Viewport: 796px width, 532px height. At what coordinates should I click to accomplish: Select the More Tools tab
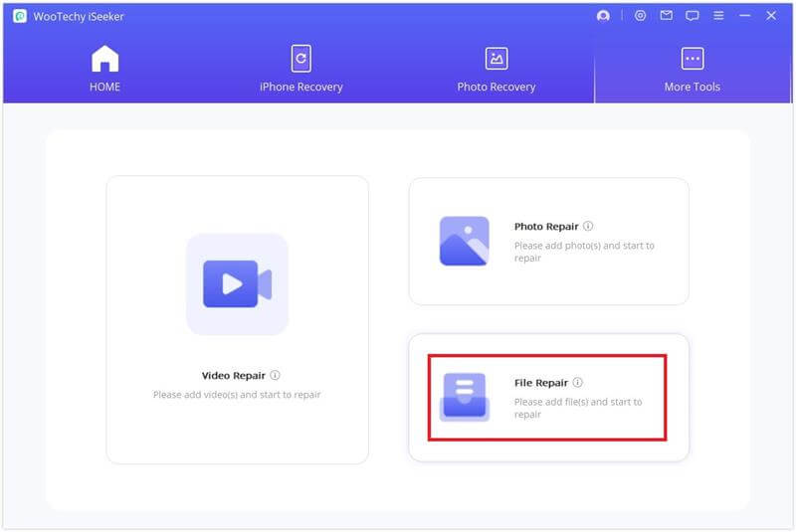point(692,69)
